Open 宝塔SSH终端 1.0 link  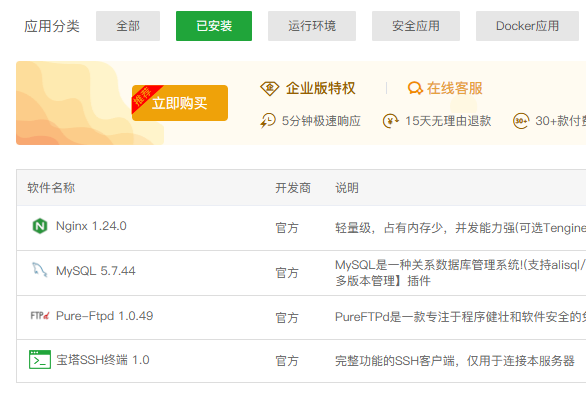tap(103, 360)
